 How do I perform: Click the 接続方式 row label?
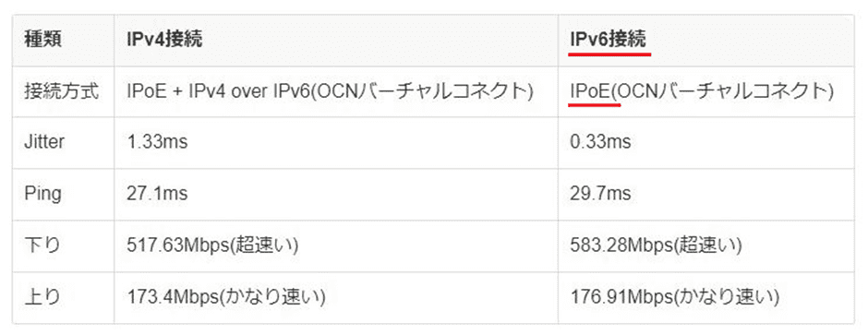(62, 91)
